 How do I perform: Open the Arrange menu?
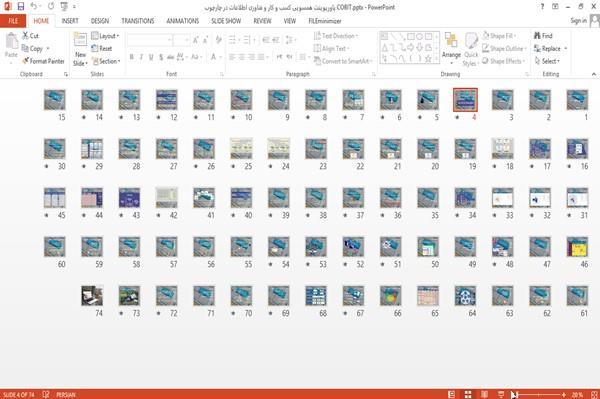pyautogui.click(x=451, y=49)
